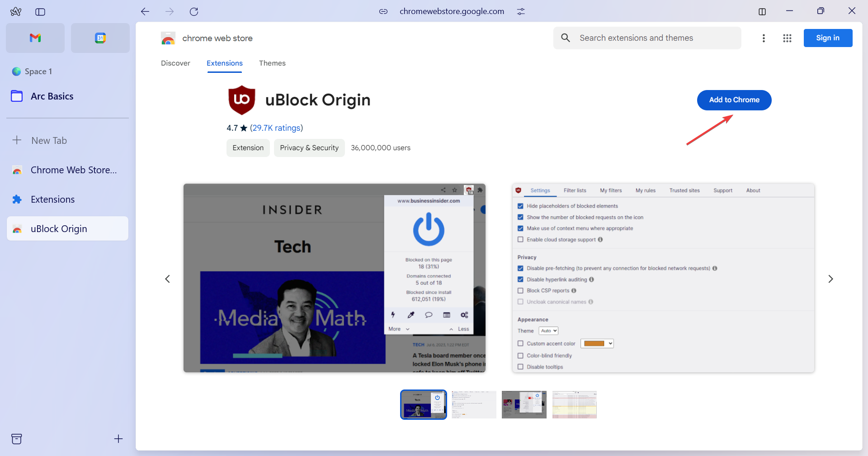
Task: Select the third screenshot thumbnail
Action: coord(524,405)
